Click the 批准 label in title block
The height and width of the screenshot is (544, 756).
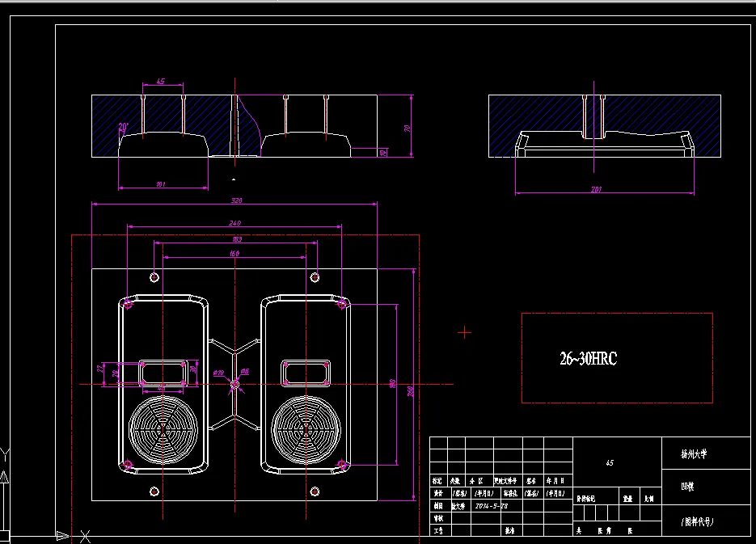[x=509, y=530]
